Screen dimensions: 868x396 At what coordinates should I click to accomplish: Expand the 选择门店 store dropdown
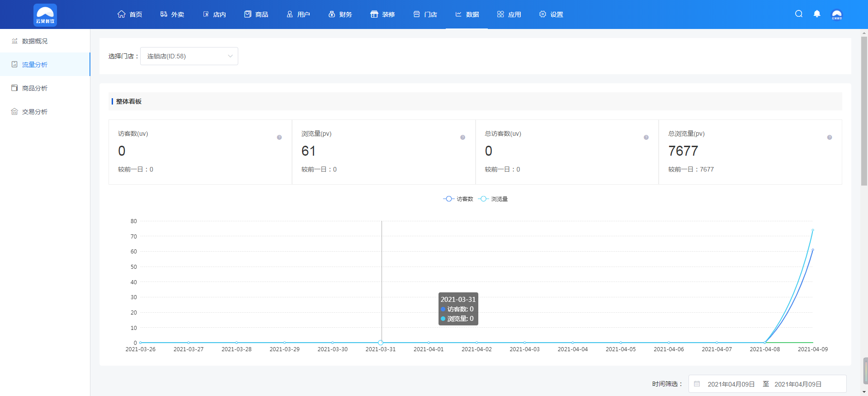pyautogui.click(x=189, y=56)
